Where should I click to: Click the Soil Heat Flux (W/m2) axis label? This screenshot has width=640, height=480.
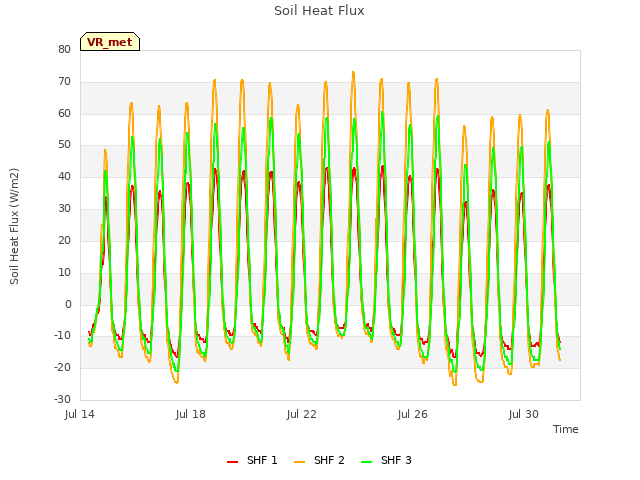[14, 226]
